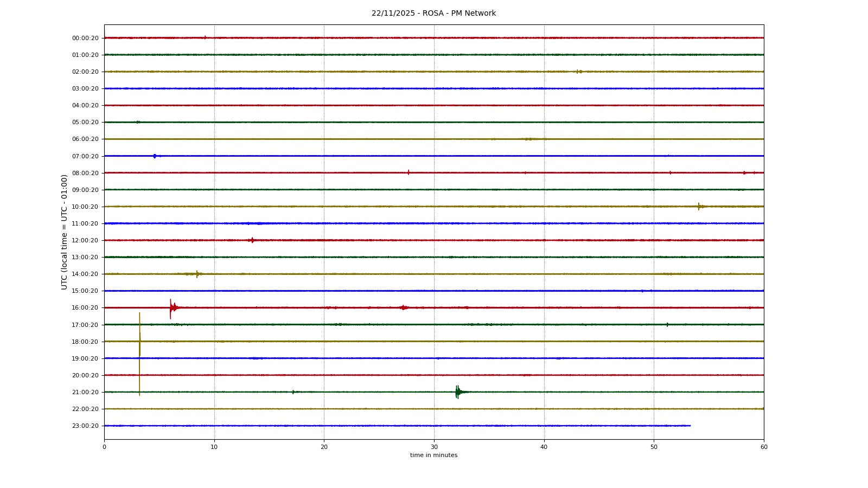Click the 'time in minutes' x-axis label
The height and width of the screenshot is (488, 868).
click(433, 455)
